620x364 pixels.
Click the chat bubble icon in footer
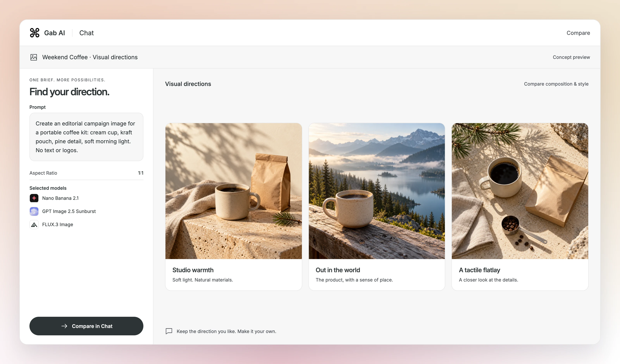[169, 331]
